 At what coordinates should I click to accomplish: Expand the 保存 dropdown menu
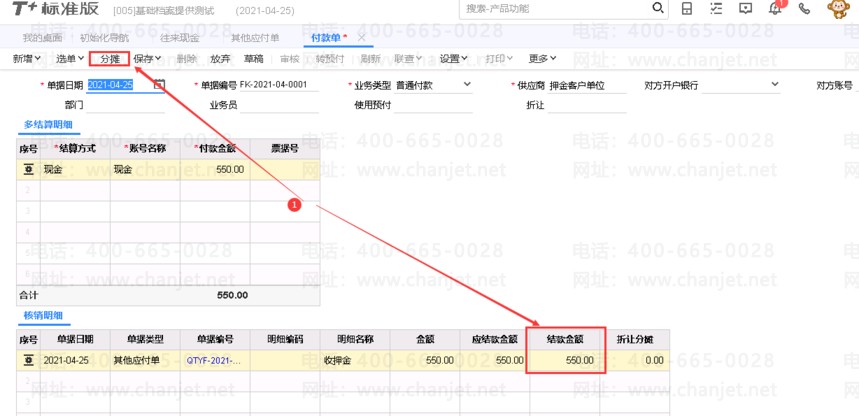click(149, 59)
